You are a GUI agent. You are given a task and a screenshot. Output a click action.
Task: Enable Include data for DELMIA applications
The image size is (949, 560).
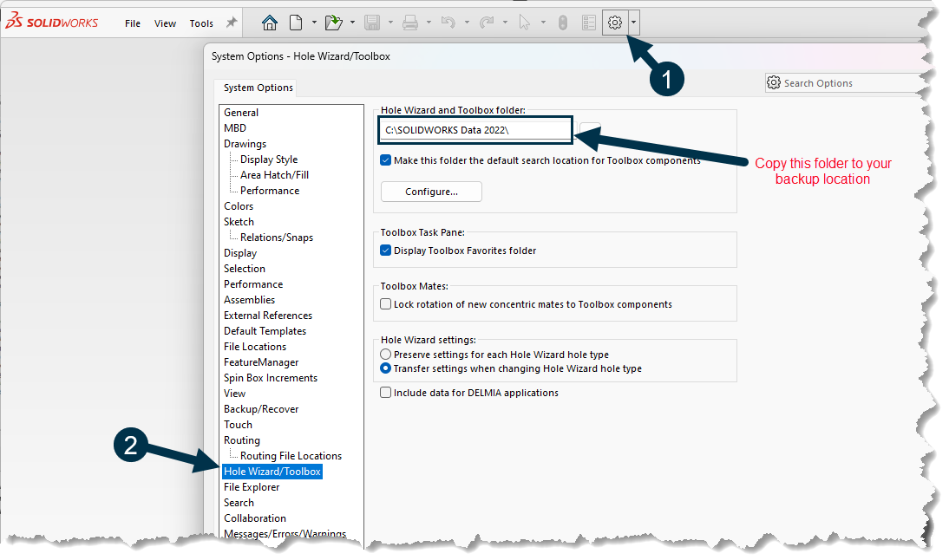point(385,393)
